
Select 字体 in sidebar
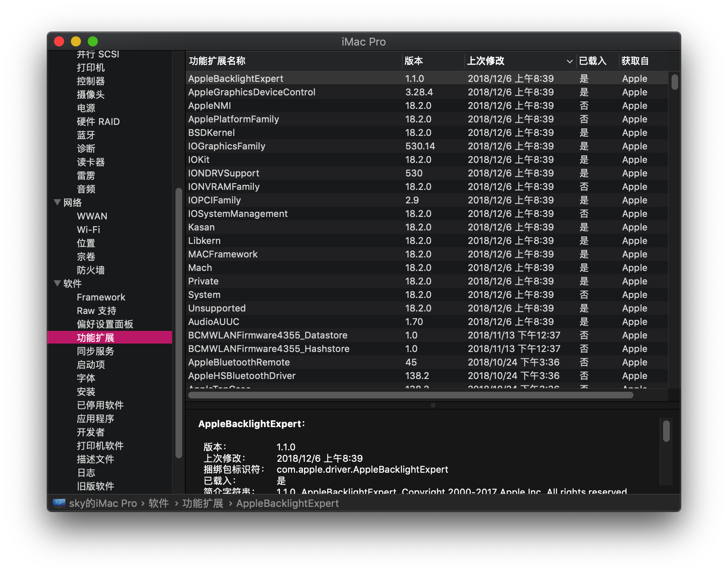click(86, 378)
